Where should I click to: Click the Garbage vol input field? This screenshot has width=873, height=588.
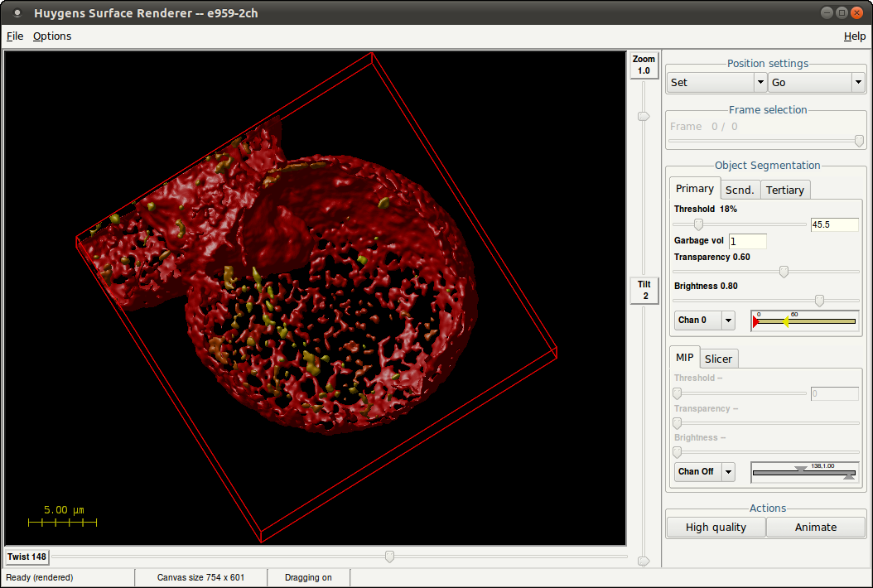pos(747,241)
